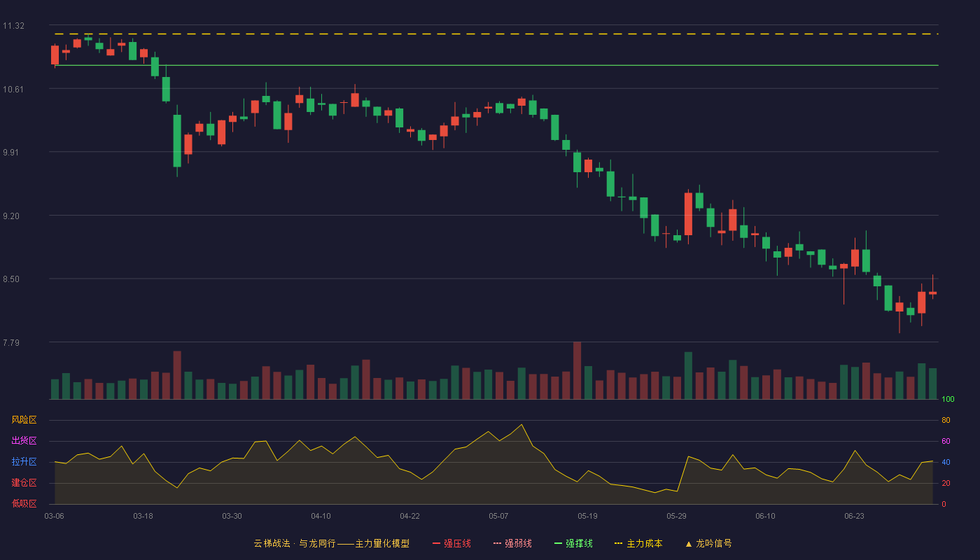Click the 风险区 zone label

tap(24, 420)
